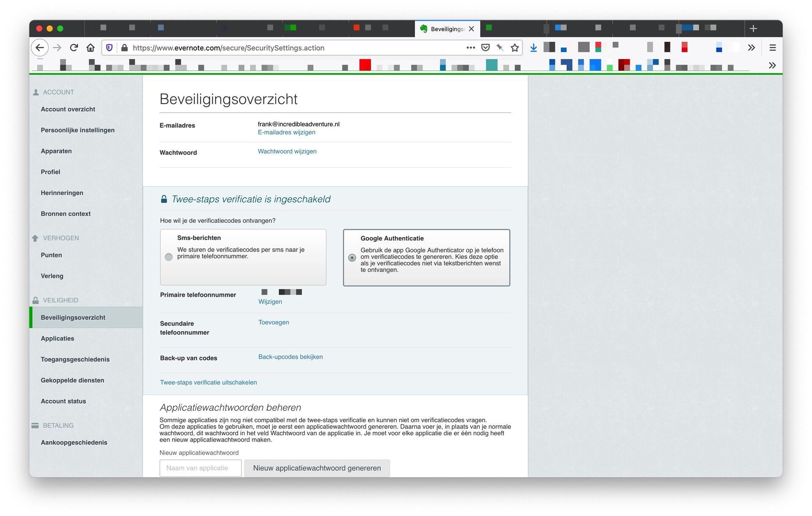Click Toevoegen for secundaire telefoonnummer
The height and width of the screenshot is (516, 812).
[274, 322]
